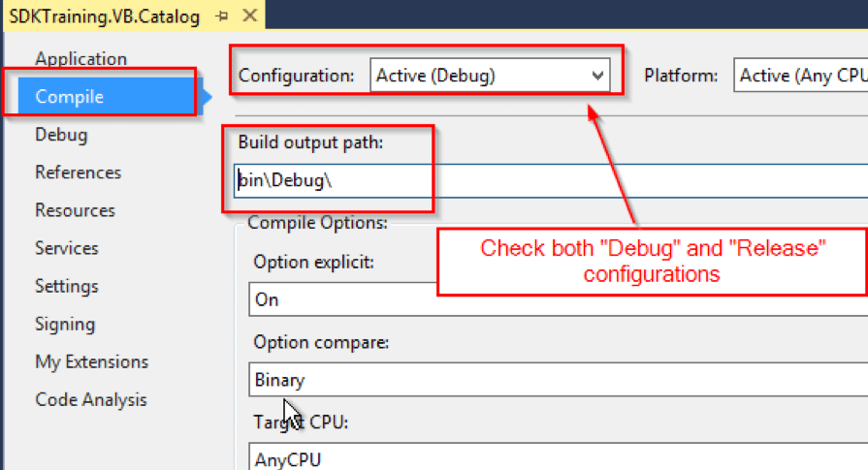Select the Compile page in sidebar

tap(69, 97)
